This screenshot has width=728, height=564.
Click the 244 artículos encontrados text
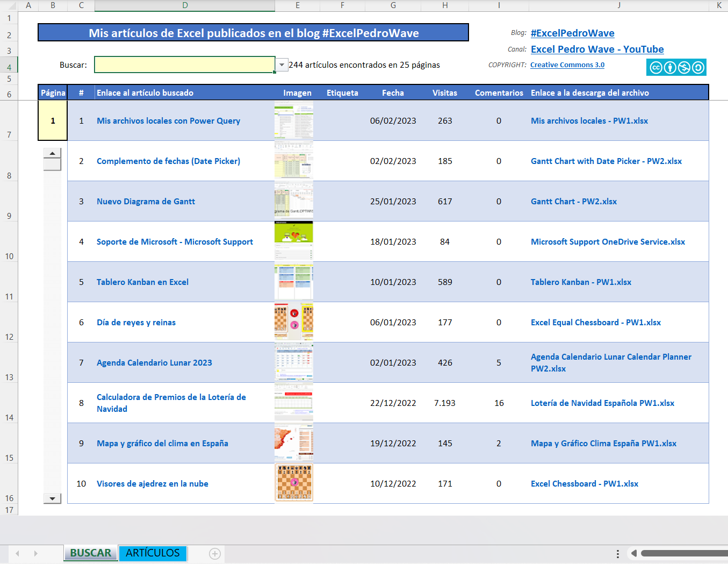pos(364,65)
